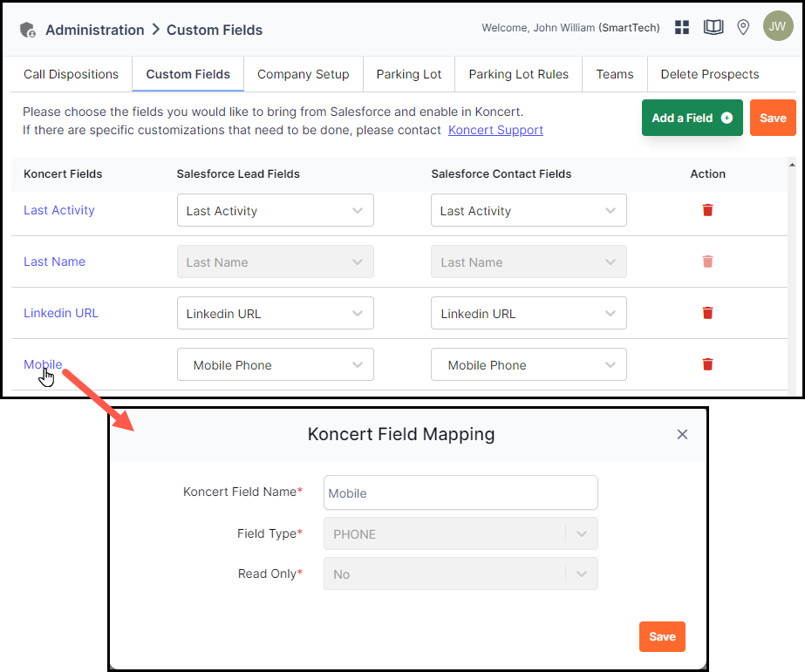Click the Koncert Field Name input
The image size is (805, 672).
pos(460,492)
